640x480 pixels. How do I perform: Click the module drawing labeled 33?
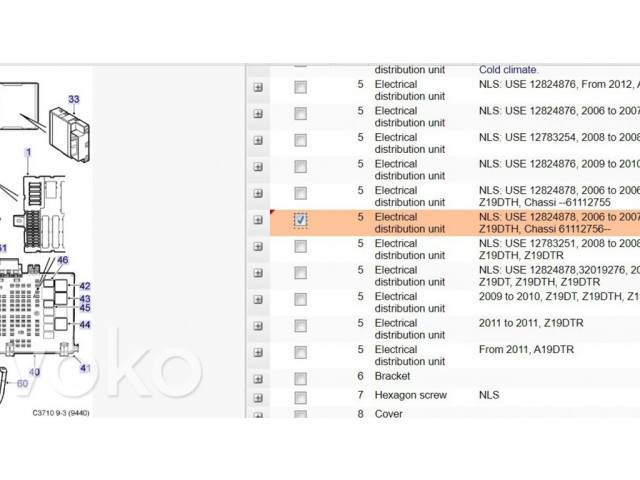coord(69,135)
